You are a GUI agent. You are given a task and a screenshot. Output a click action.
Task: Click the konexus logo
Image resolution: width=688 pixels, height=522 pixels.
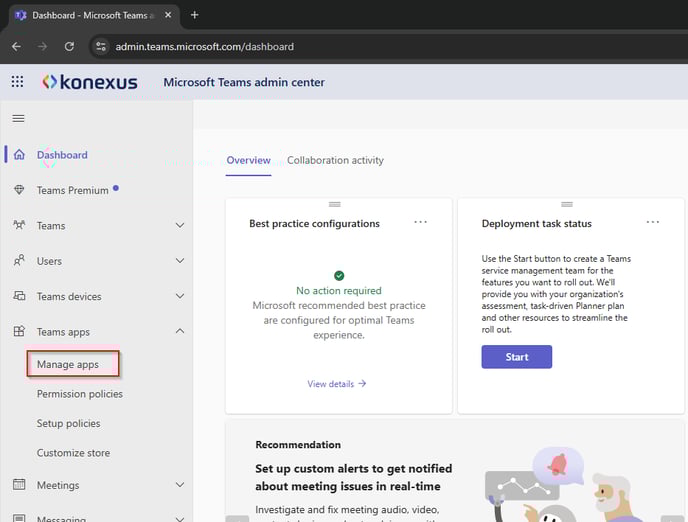point(90,82)
